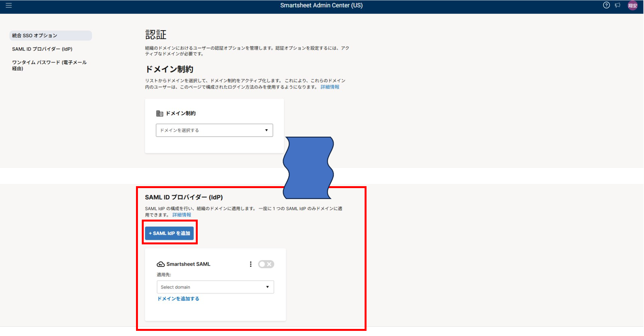This screenshot has height=336, width=644.
Task: Click the ドメイン制約 section heading
Action: 169,69
